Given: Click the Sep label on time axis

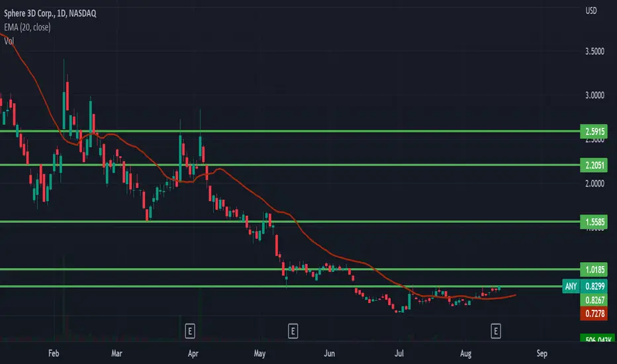Looking at the screenshot, I should [x=542, y=353].
